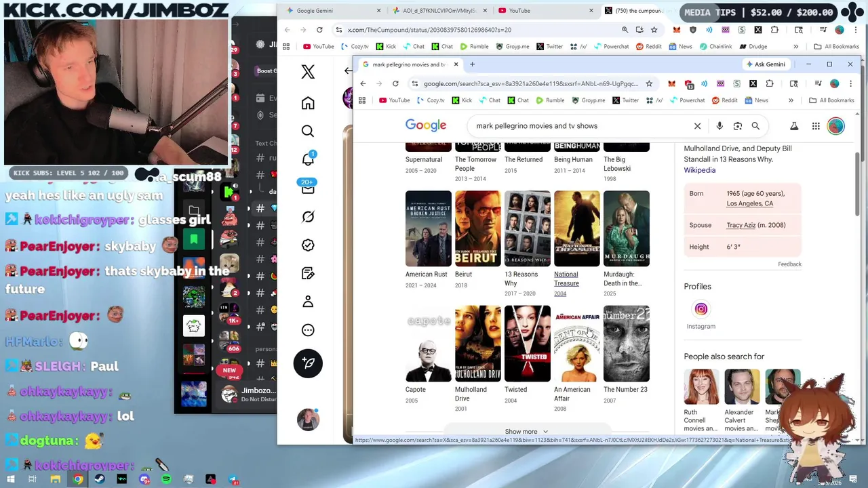Open Telegram from the taskbar

(233, 479)
